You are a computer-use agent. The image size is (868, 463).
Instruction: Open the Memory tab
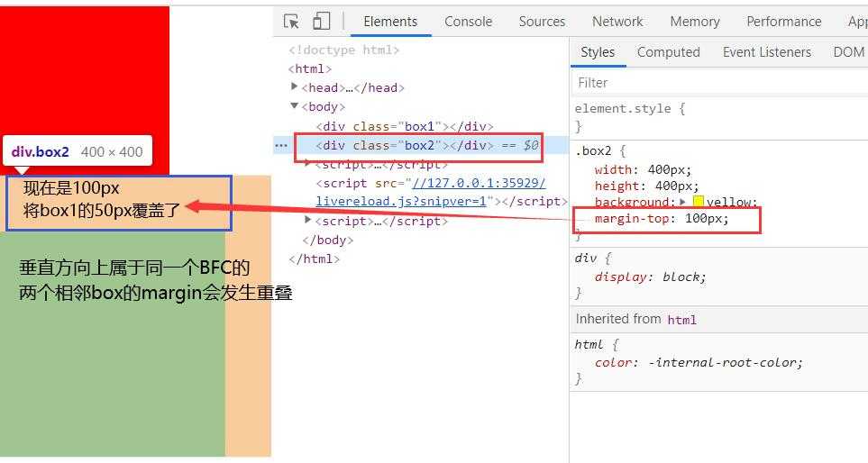click(695, 22)
